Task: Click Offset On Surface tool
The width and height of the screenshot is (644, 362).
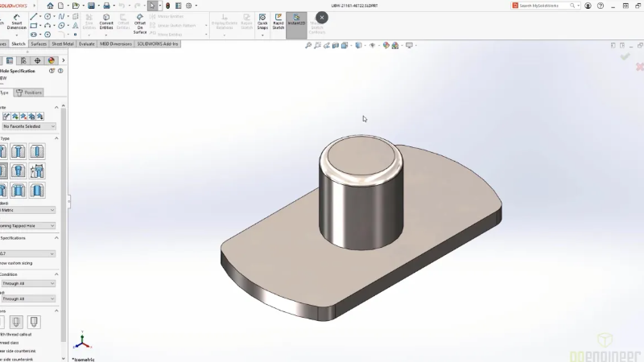Action: [139, 23]
